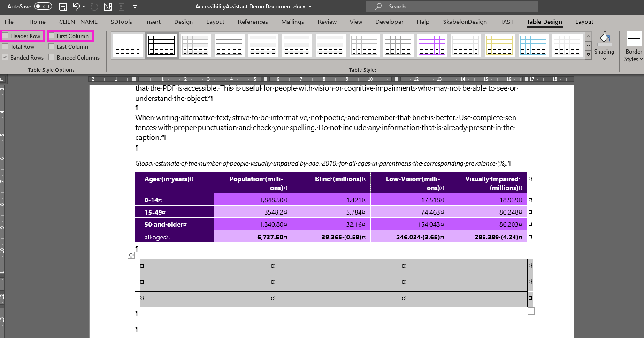Click the Save icon in the title bar
Viewport: 644px width, 338px height.
pyautogui.click(x=63, y=7)
